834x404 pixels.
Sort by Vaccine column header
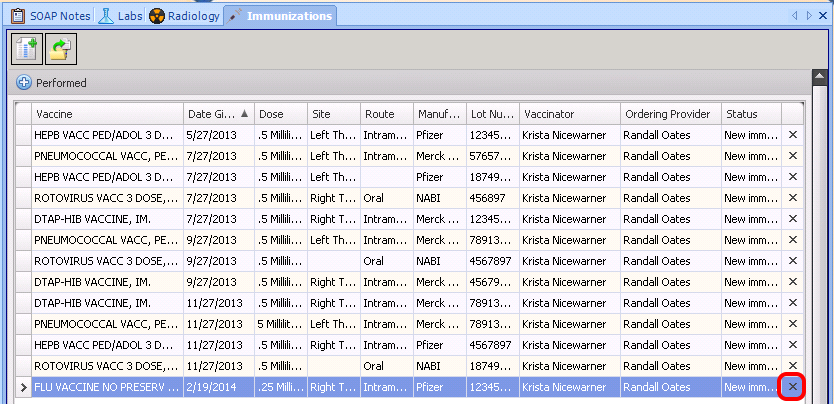click(x=107, y=114)
